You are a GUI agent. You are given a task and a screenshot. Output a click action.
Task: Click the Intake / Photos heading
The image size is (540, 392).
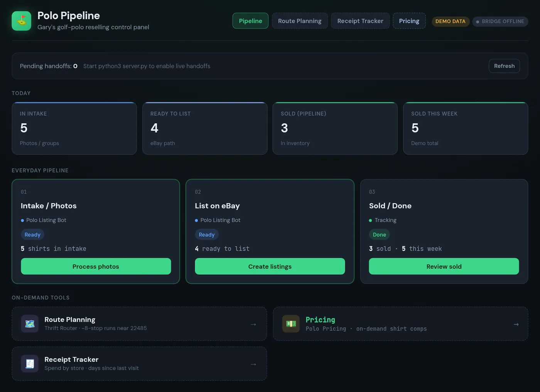click(x=49, y=206)
